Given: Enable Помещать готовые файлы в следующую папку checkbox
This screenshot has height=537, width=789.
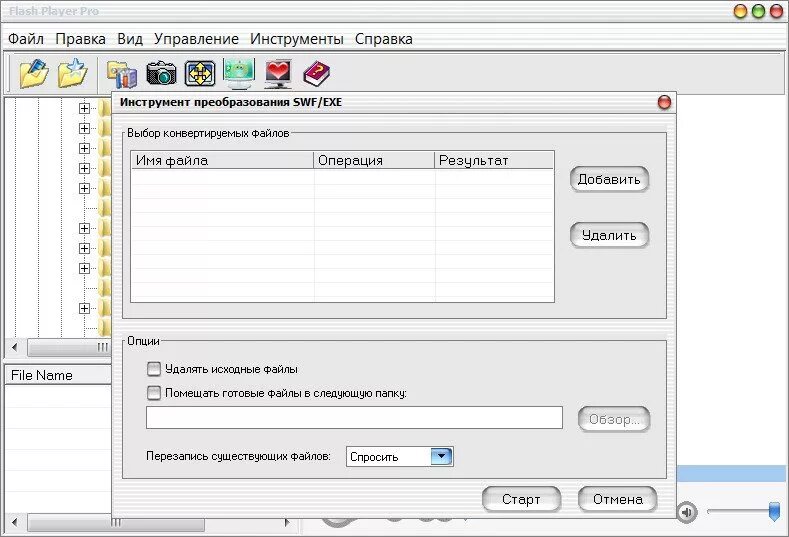Looking at the screenshot, I should (153, 393).
